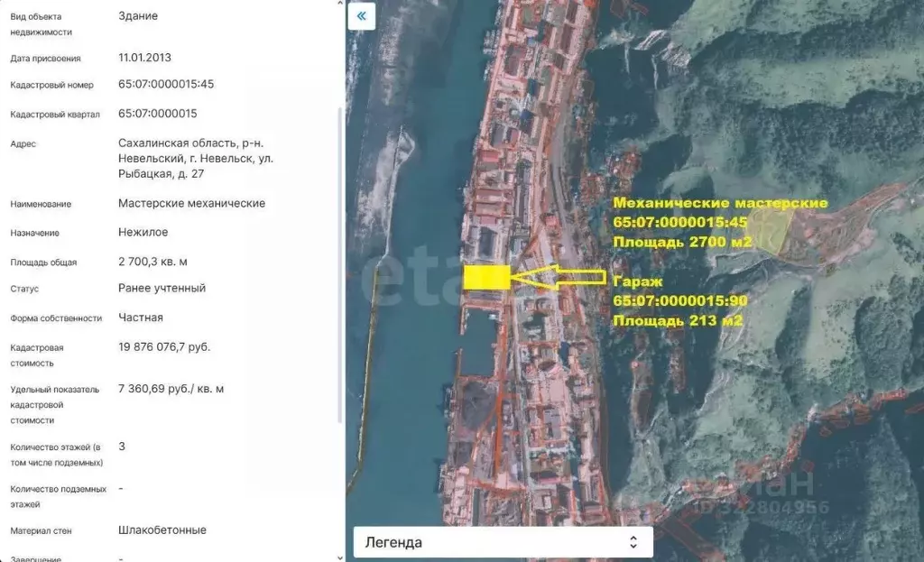Collapse the info panel with double-chevron button
This screenshot has height=562, width=924.
pos(362,16)
